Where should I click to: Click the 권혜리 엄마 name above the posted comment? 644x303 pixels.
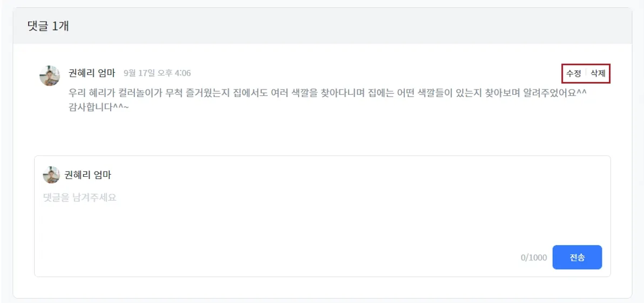point(92,73)
